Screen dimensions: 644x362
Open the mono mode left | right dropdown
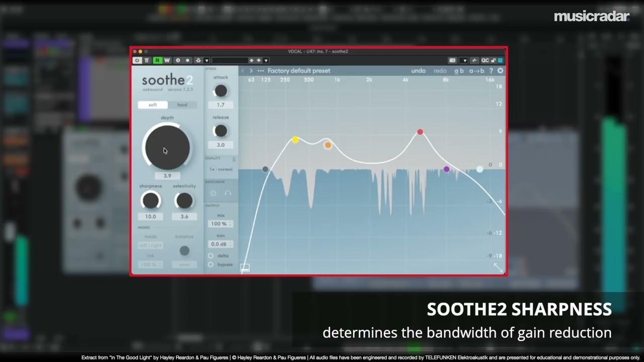click(x=150, y=245)
